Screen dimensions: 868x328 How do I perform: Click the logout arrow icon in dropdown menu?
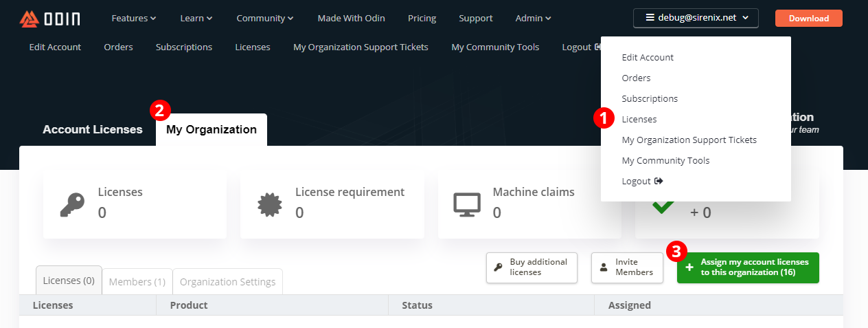coord(659,181)
